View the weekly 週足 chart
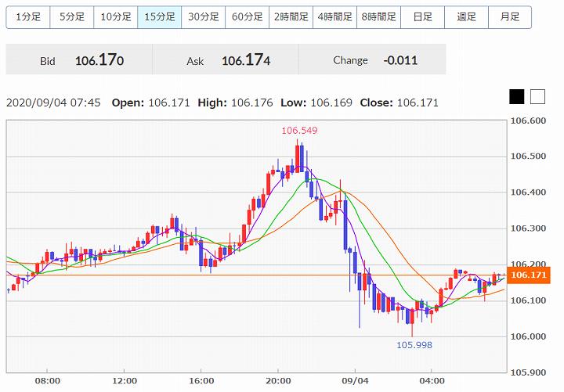Viewport: 564px width, 392px height. click(467, 17)
